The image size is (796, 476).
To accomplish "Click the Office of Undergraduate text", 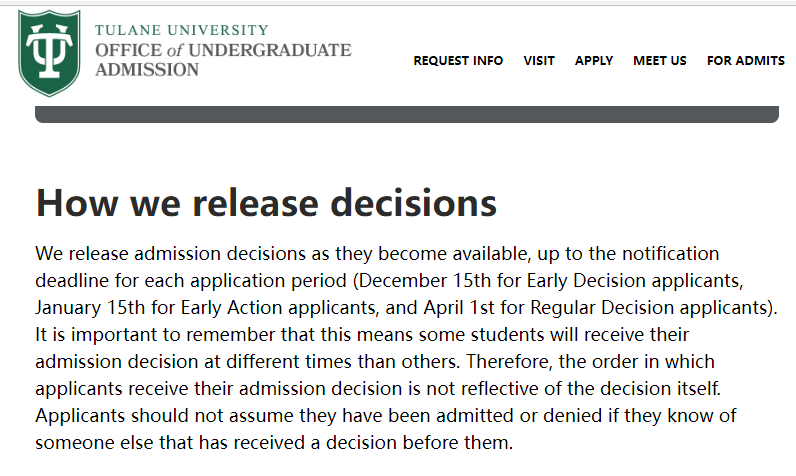I will [x=223, y=50].
